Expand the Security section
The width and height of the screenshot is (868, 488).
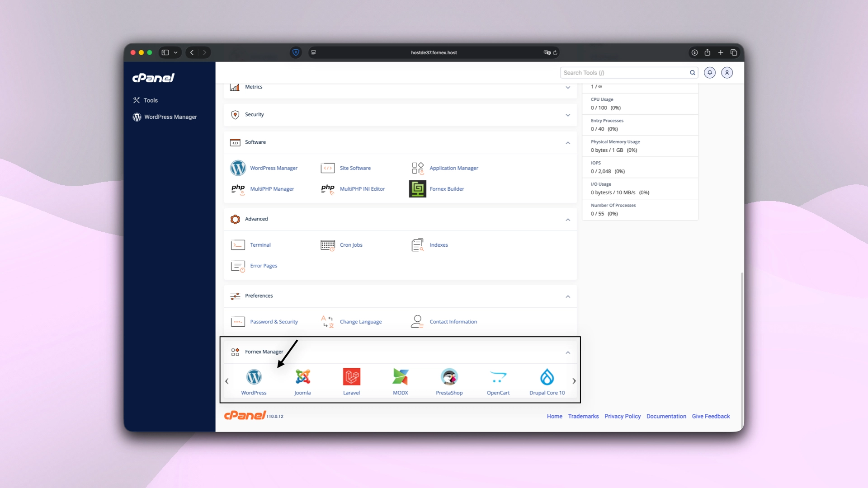point(568,115)
